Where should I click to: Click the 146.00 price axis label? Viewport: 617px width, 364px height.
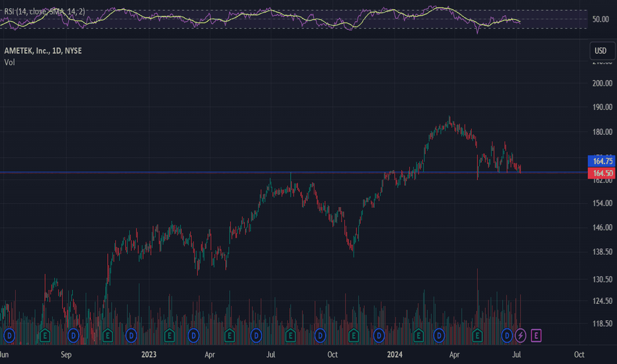[602, 228]
